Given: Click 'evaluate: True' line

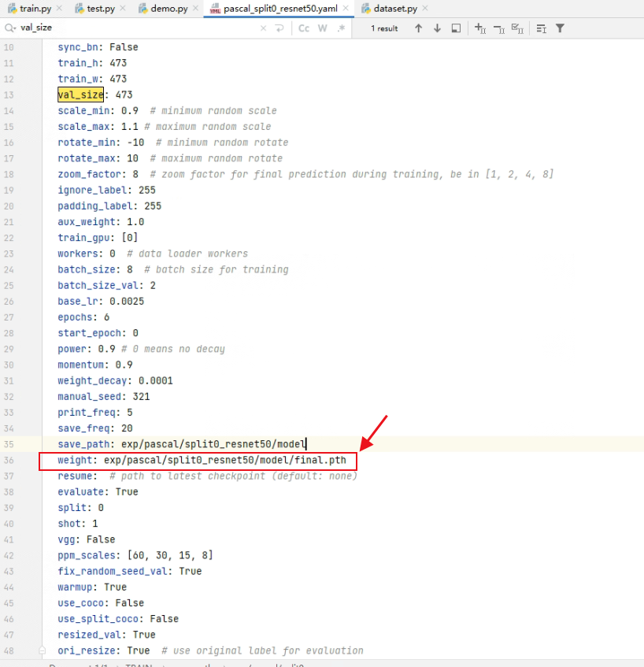Looking at the screenshot, I should pos(98,491).
